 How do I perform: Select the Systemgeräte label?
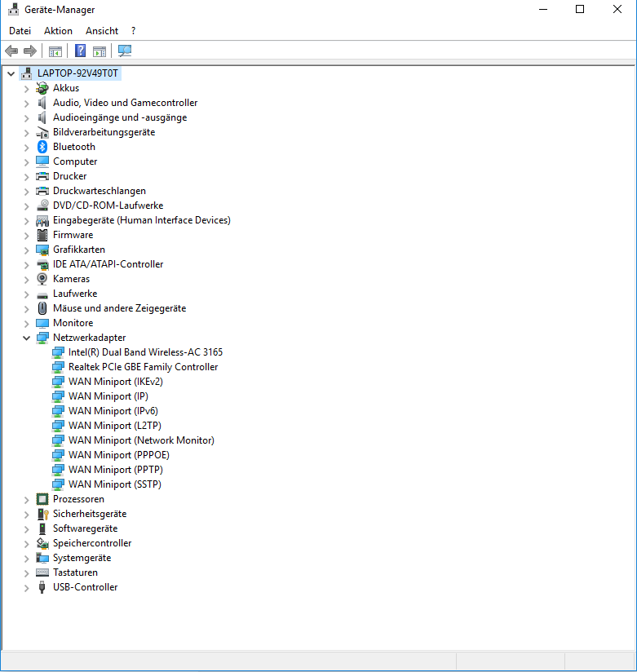[82, 558]
